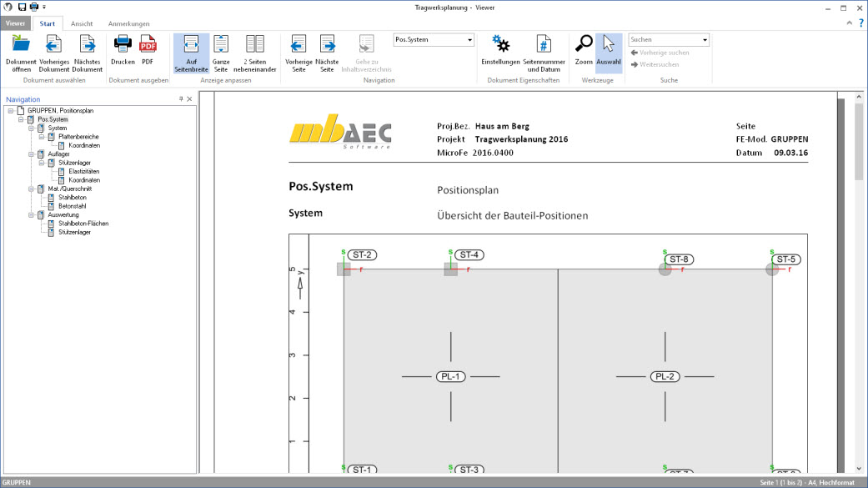Select Stahlbeton-Flächen in the navigation tree
Image resolution: width=868 pixels, height=488 pixels.
point(83,224)
